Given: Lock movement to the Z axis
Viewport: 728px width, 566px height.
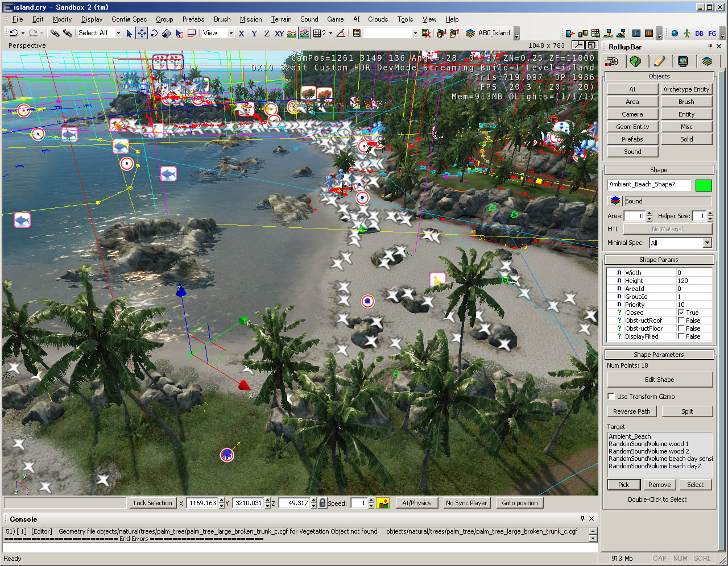Looking at the screenshot, I should 266,34.
